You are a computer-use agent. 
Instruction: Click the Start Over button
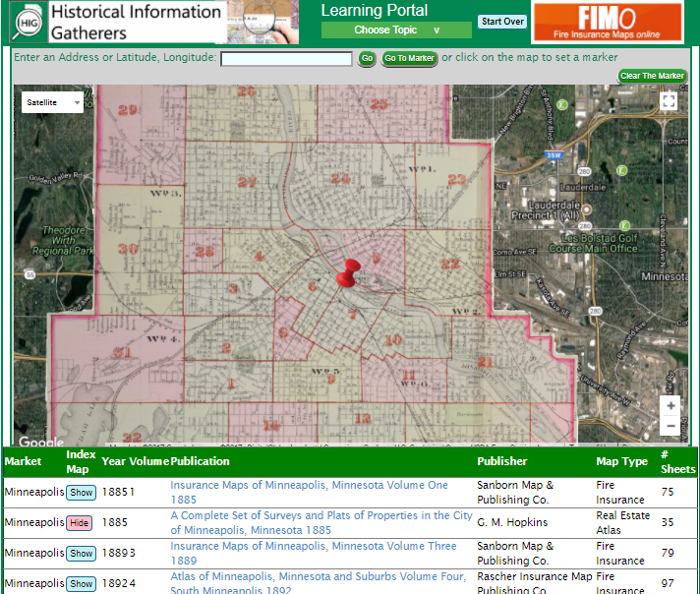pos(502,22)
